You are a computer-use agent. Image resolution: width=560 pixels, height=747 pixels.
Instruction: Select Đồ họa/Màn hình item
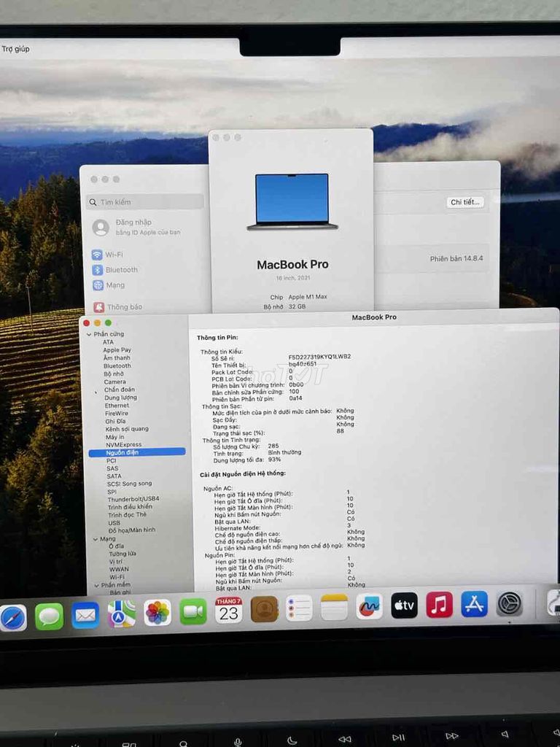(132, 530)
